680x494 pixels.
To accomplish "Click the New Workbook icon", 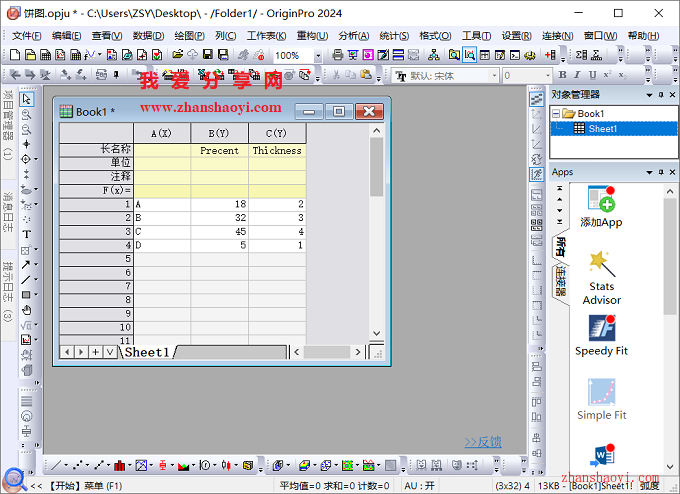I will pyautogui.click(x=45, y=55).
